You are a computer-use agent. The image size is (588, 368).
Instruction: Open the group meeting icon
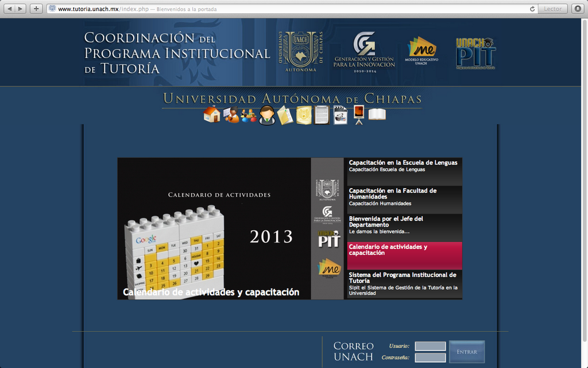(x=249, y=116)
